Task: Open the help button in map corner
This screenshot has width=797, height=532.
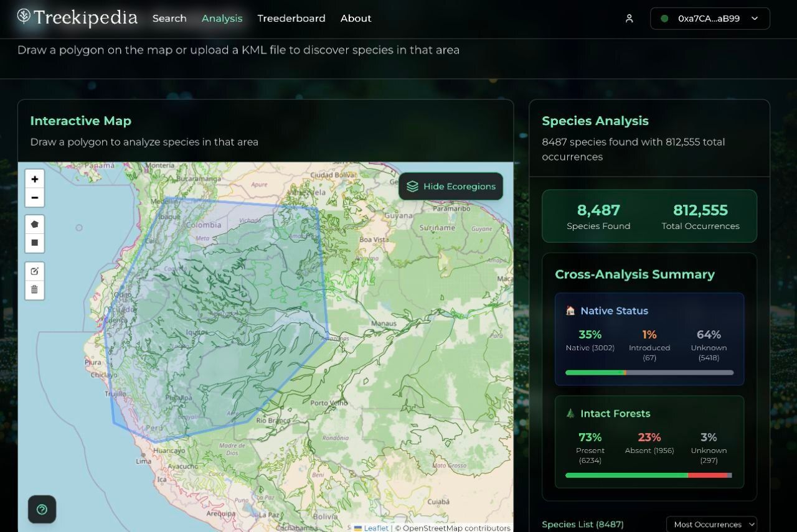Action: pyautogui.click(x=42, y=510)
